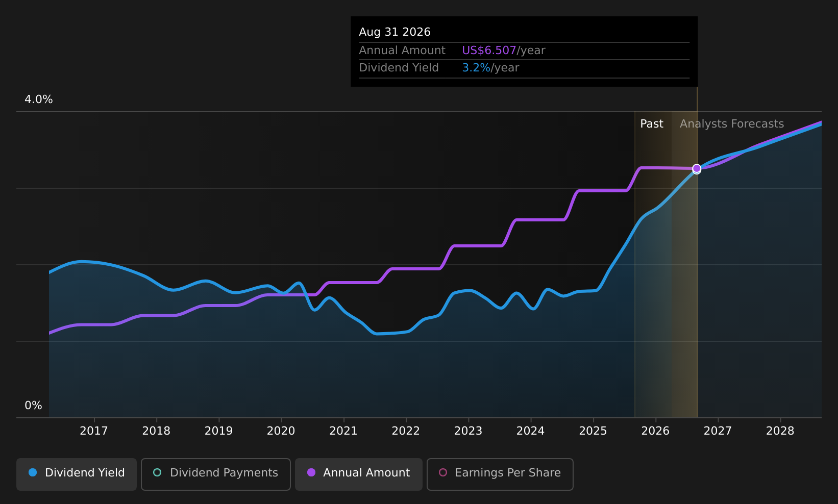The height and width of the screenshot is (504, 838).
Task: Toggle the Dividend Payments legend button
Action: 216,474
